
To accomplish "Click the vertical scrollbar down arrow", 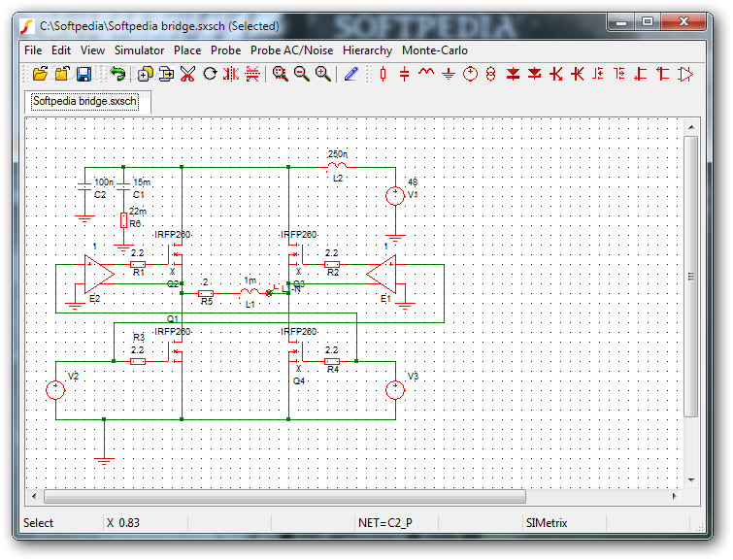I will [691, 480].
